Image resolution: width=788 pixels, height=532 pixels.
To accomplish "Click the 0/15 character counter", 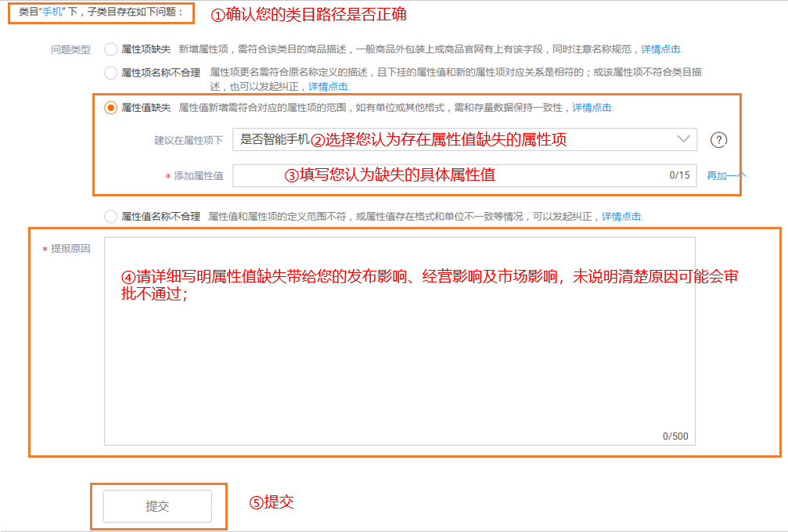I will click(679, 175).
